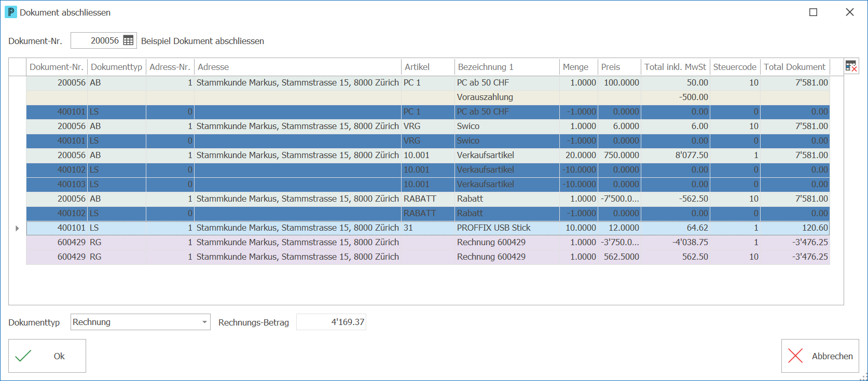Click the -4'038.75 Rechnung total cell
868x381 pixels.
(675, 242)
